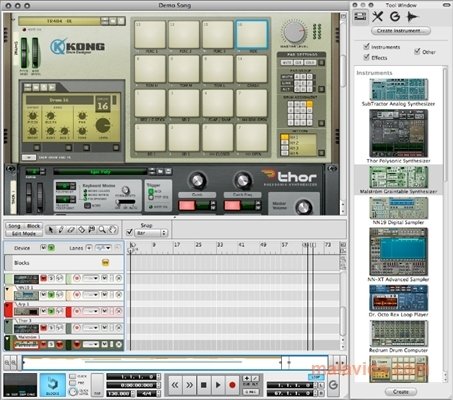Click the Tap tempo button
This screenshot has width=453, height=400.
pyautogui.click(x=97, y=385)
